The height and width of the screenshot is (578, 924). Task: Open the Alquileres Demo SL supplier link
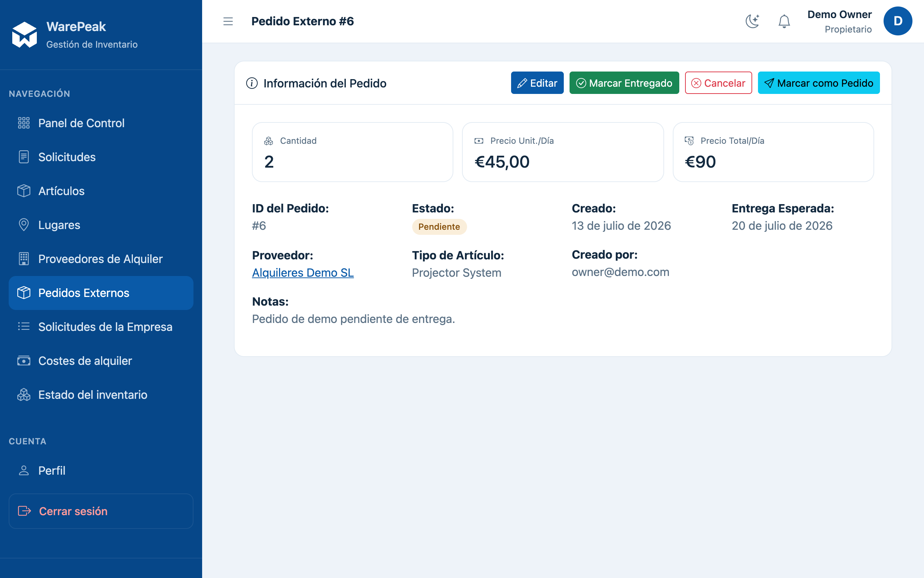coord(303,272)
